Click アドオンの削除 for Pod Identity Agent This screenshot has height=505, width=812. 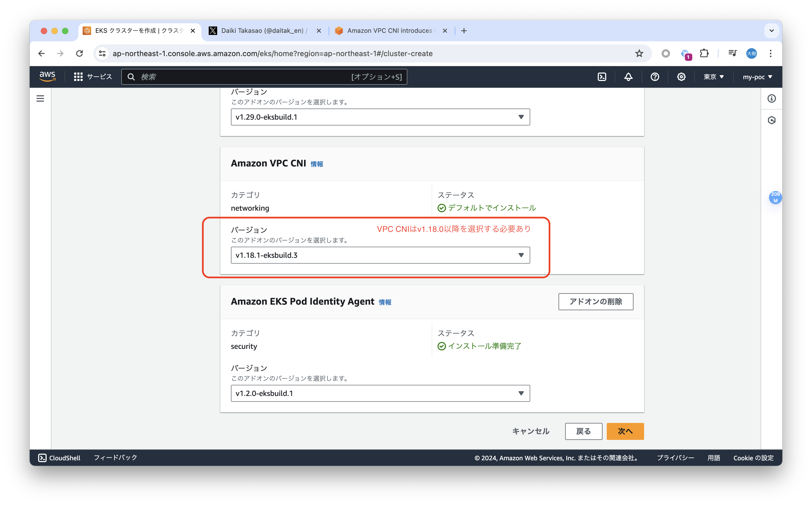[595, 302]
